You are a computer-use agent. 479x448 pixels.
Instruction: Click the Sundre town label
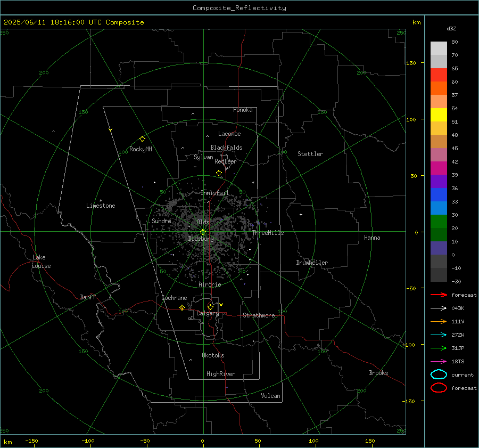pyautogui.click(x=161, y=221)
